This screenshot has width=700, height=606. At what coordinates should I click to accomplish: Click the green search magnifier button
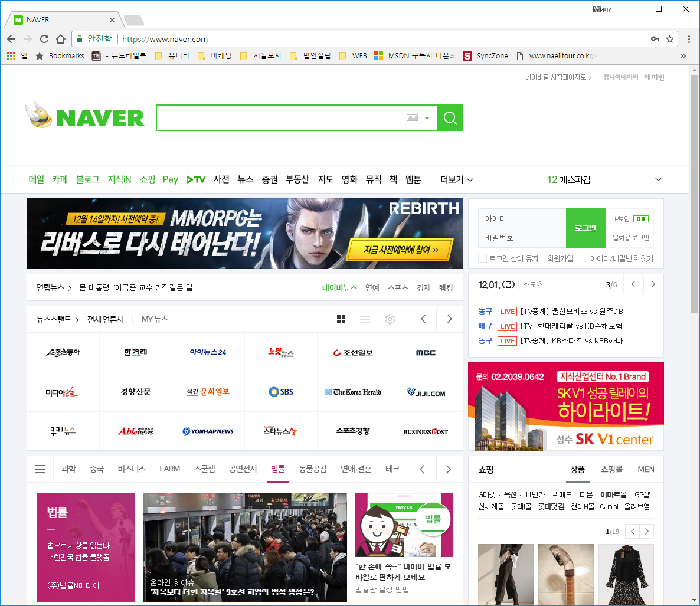(450, 118)
